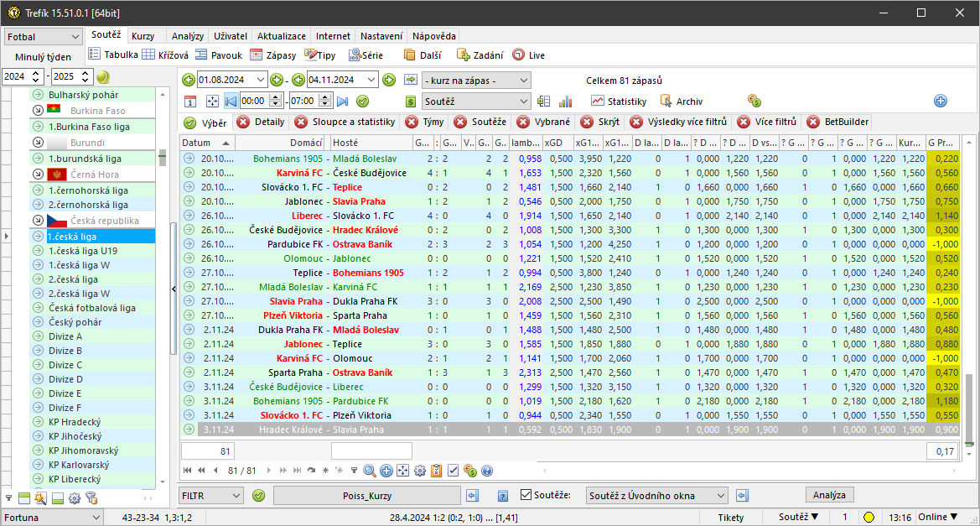980x526 pixels.
Task: Select 2.česká liga in the league tree
Action: [x=92, y=279]
